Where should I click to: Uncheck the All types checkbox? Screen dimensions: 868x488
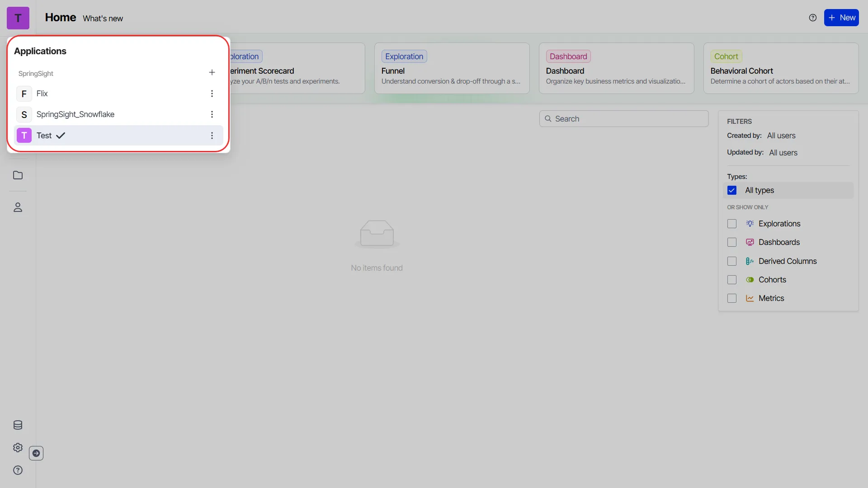tap(732, 190)
